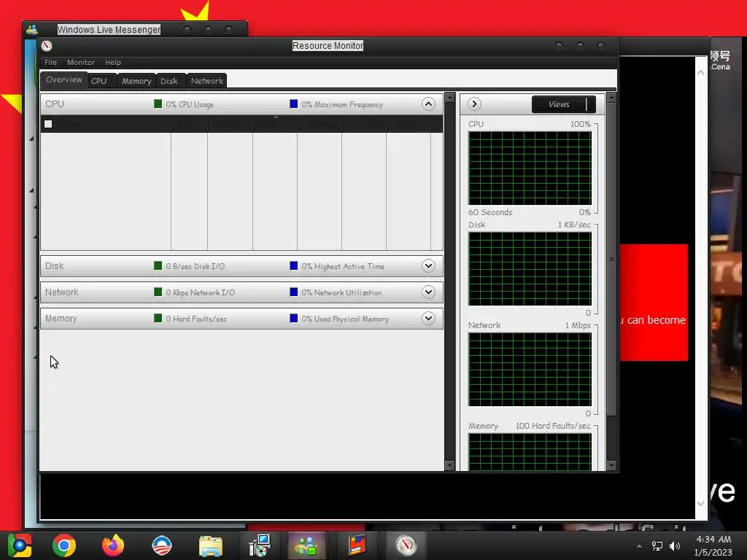Click the '0% CPU Usage' text
Screen dimensions: 747x560
tap(190, 104)
